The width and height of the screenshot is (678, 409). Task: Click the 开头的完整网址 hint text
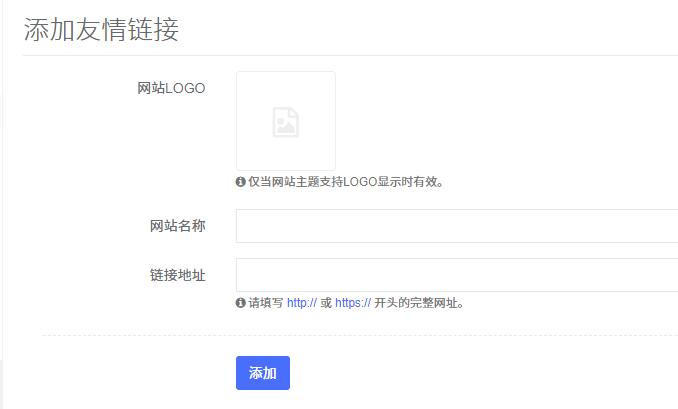tap(419, 303)
